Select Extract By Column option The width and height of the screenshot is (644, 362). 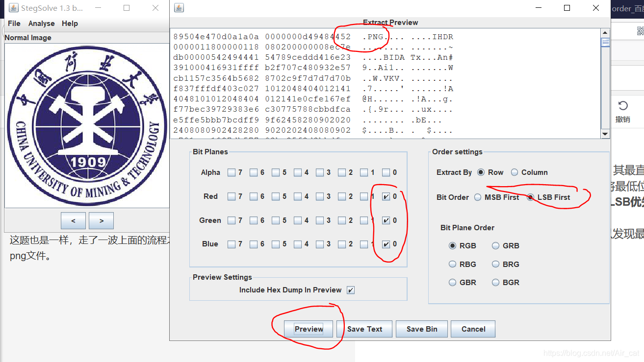point(515,172)
